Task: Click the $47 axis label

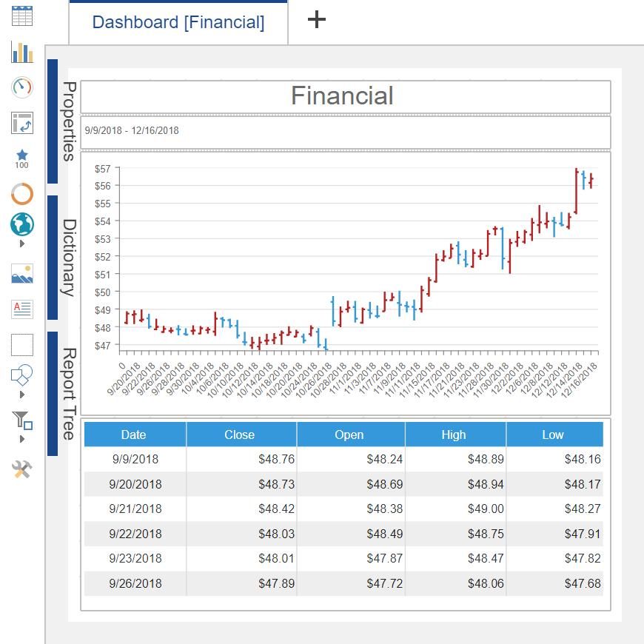Action: tap(103, 346)
